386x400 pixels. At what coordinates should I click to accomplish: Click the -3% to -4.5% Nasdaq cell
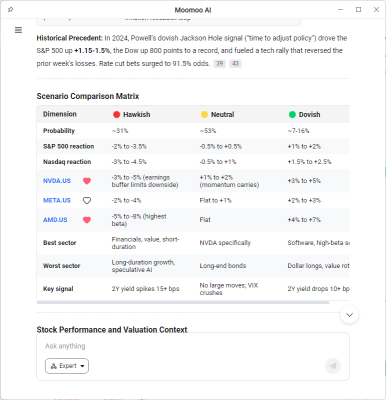pos(129,162)
